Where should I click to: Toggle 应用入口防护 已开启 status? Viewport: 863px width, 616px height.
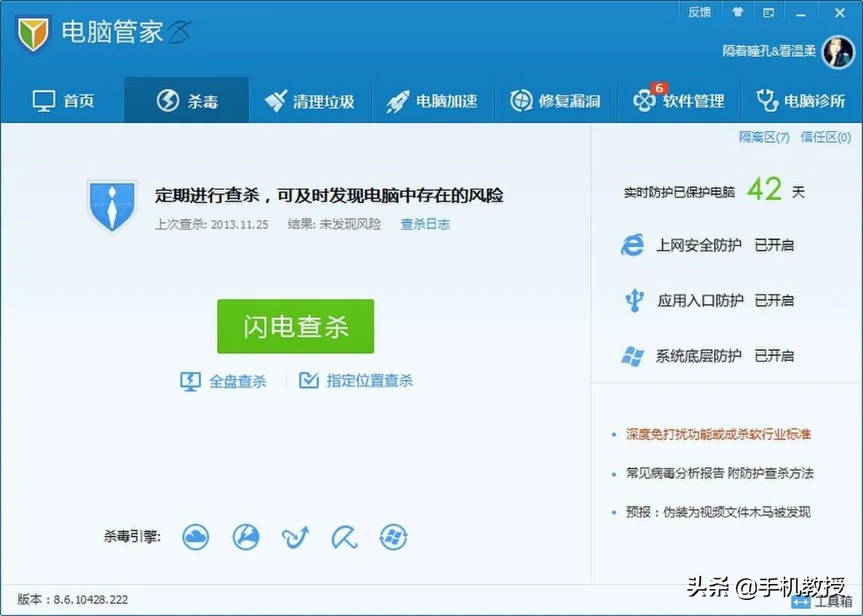774,300
